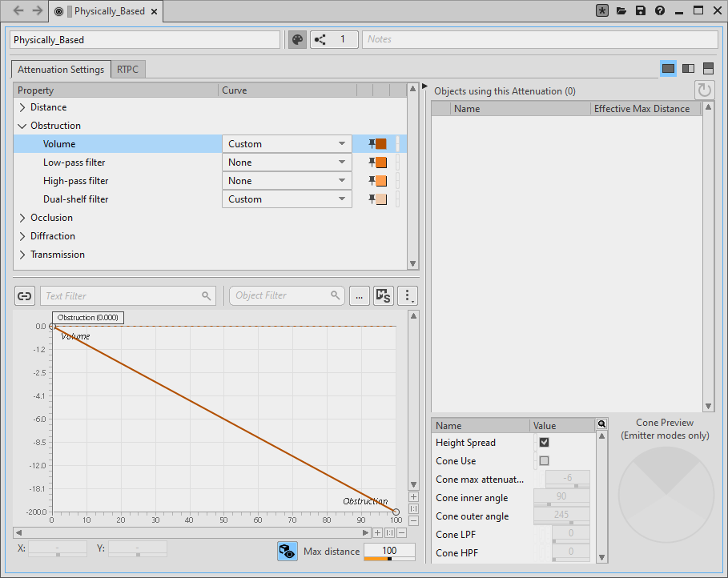Click the Notes input field

[541, 39]
